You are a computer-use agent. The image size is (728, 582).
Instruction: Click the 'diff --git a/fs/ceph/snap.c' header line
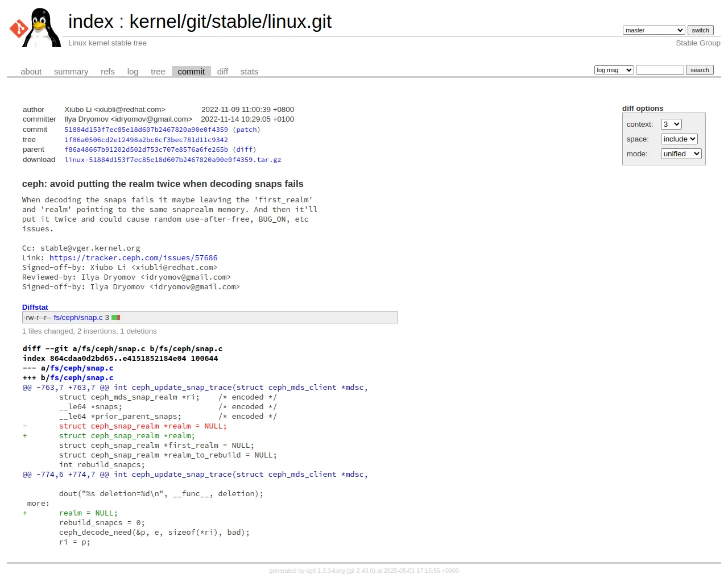[123, 349]
